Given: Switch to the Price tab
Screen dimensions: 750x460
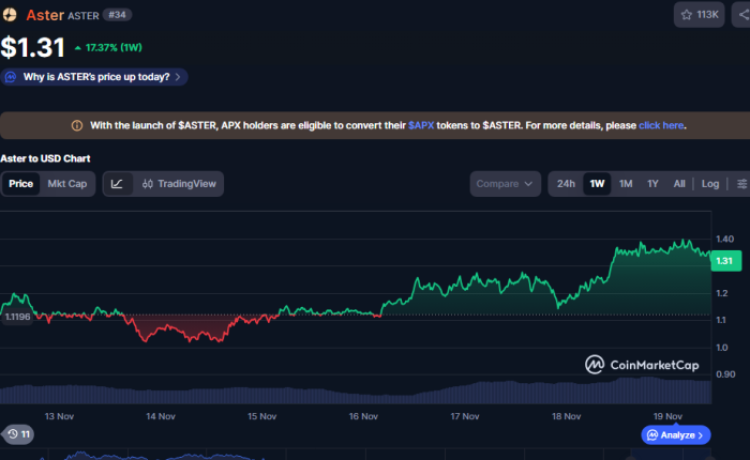Looking at the screenshot, I should point(21,184).
